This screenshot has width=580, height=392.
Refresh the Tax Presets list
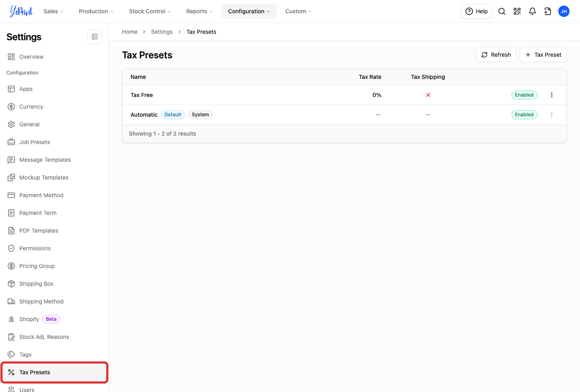[496, 55]
